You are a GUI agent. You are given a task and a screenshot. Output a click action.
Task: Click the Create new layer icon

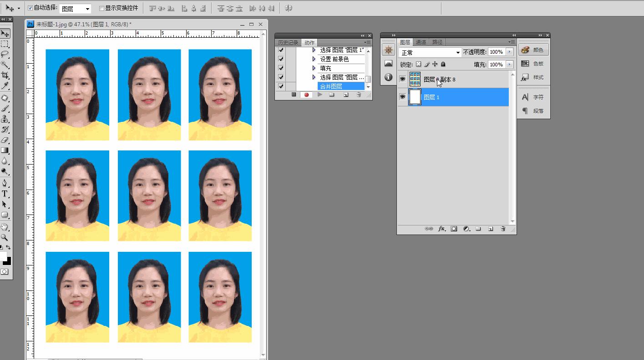[x=490, y=229]
